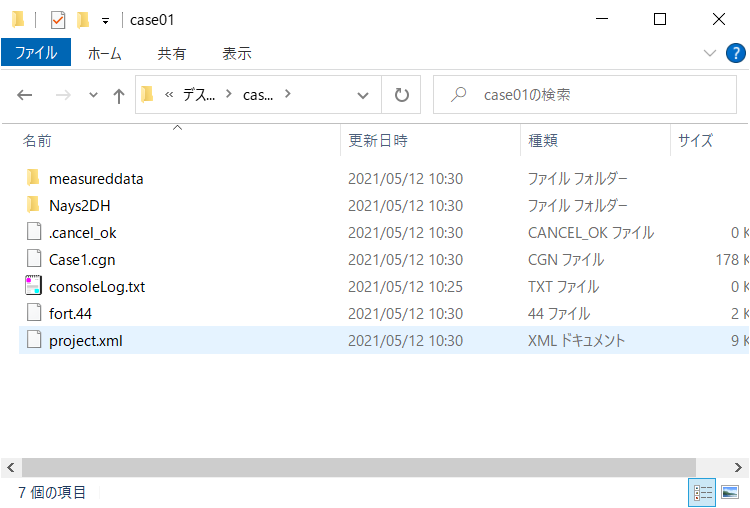Image resolution: width=750 pixels, height=508 pixels.
Task: Click the horizontal scrollbar thumb
Action: pyautogui.click(x=359, y=467)
